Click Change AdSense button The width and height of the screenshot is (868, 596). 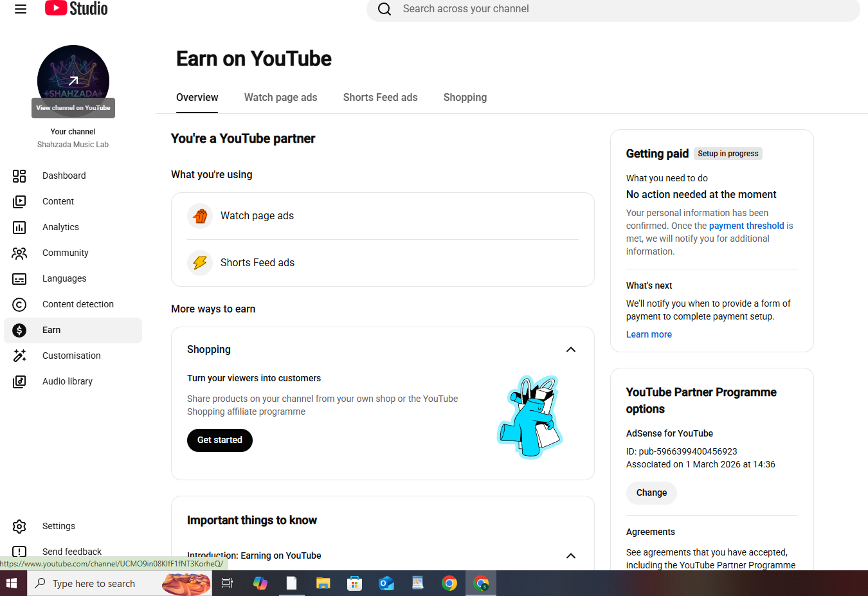coord(651,493)
